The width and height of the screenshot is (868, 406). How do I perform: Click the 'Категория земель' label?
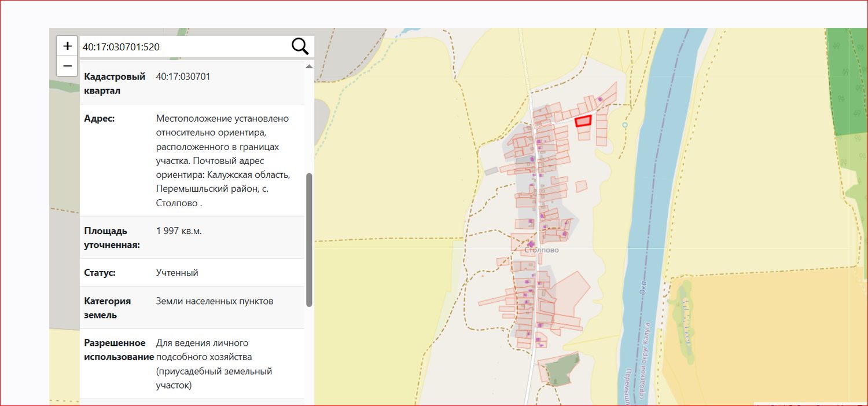pyautogui.click(x=108, y=308)
